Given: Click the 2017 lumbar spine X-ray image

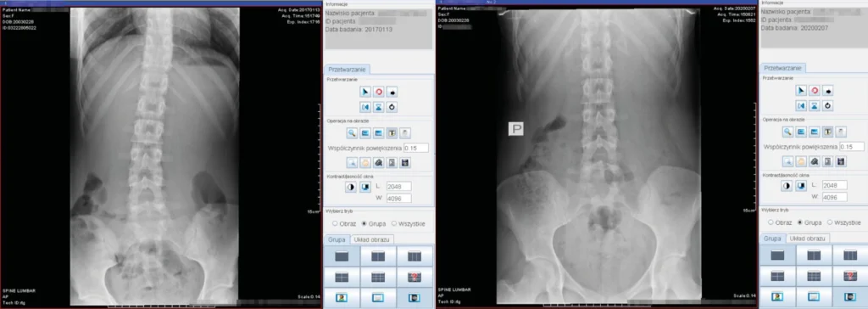Looking at the screenshot, I should (154, 155).
